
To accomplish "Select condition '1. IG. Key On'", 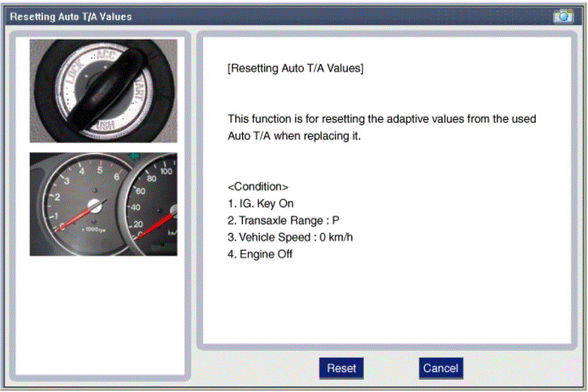I will point(260,204).
